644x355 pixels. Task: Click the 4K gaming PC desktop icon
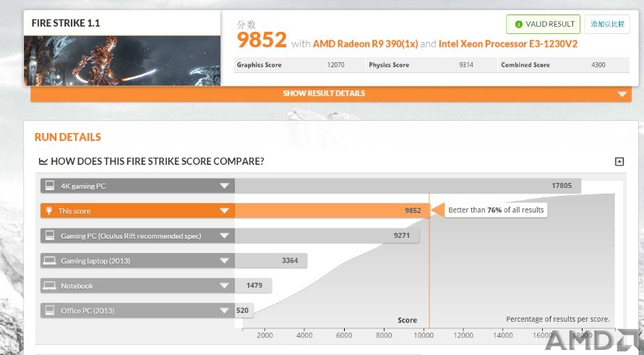tap(50, 186)
